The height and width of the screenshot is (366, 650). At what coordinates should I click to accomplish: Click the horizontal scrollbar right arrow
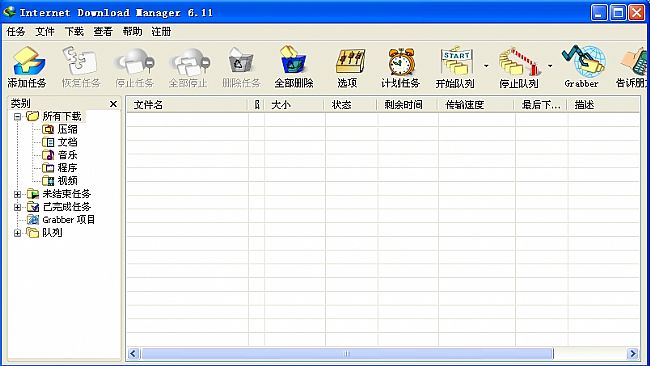(x=633, y=354)
